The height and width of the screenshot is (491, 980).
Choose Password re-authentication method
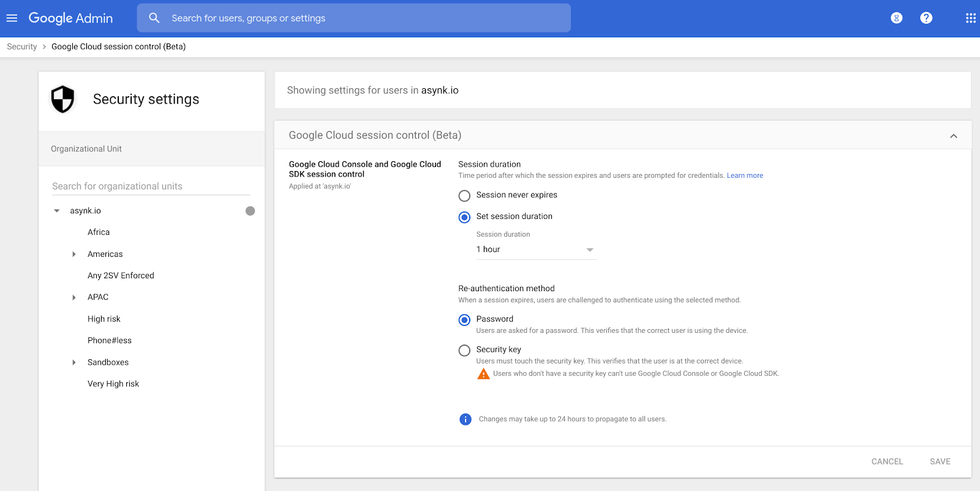click(x=465, y=320)
